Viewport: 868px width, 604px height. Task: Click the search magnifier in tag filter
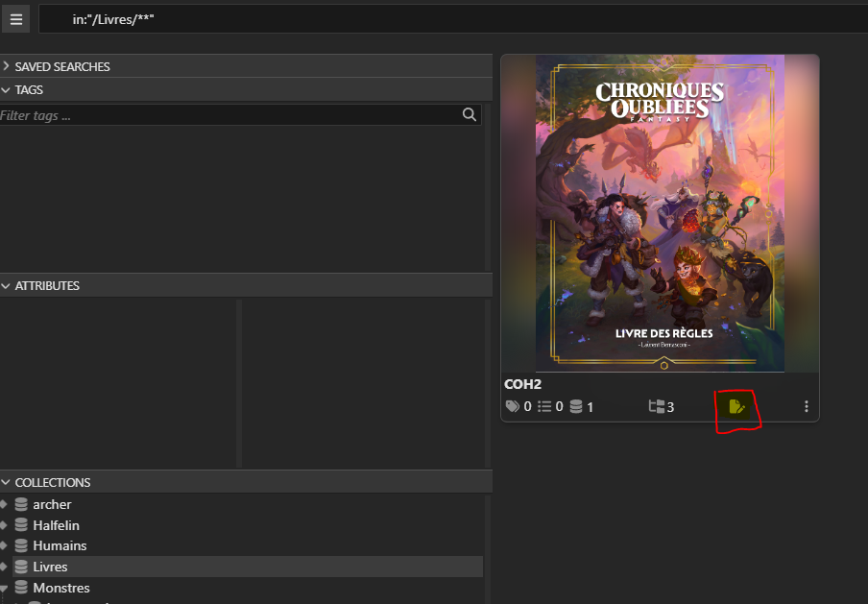(x=470, y=115)
